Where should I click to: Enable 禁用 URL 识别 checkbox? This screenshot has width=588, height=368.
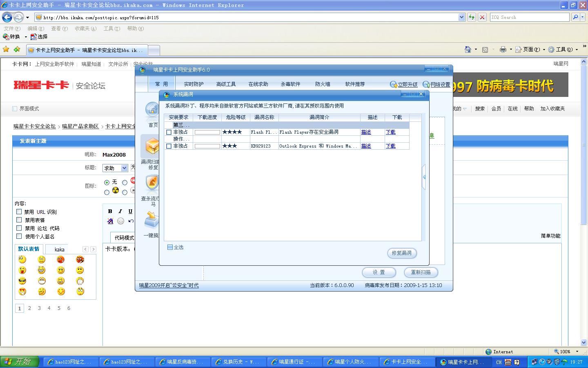click(x=19, y=211)
